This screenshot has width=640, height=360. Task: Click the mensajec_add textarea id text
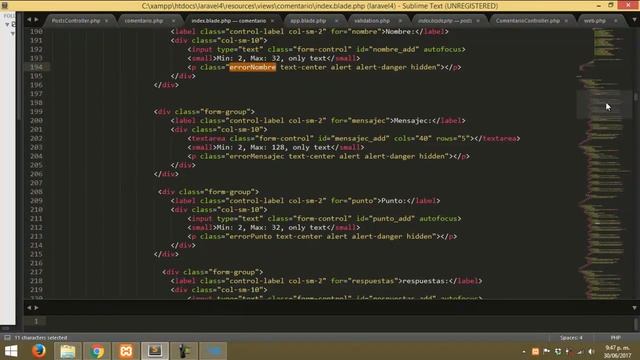pos(360,138)
